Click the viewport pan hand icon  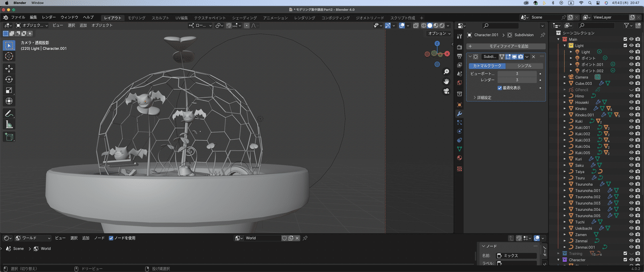pyautogui.click(x=446, y=81)
